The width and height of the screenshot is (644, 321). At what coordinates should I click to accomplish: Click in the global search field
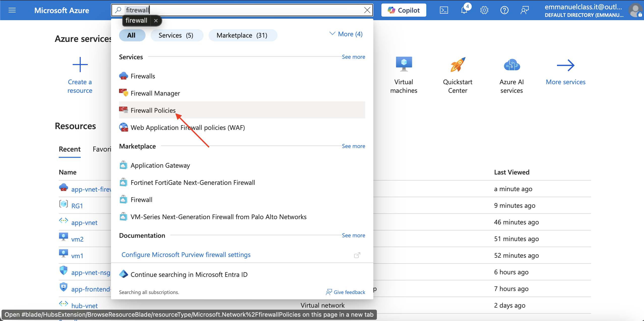click(x=242, y=10)
